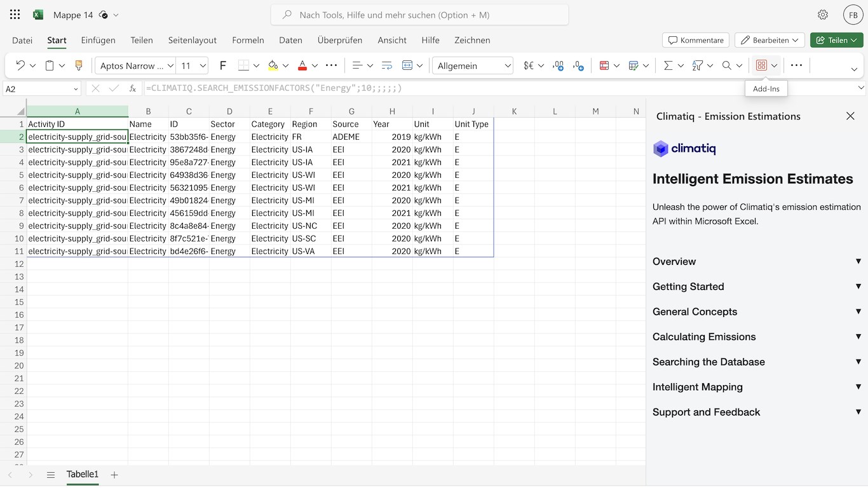Click the insert function fx icon
This screenshot has height=488, width=868.
[132, 88]
